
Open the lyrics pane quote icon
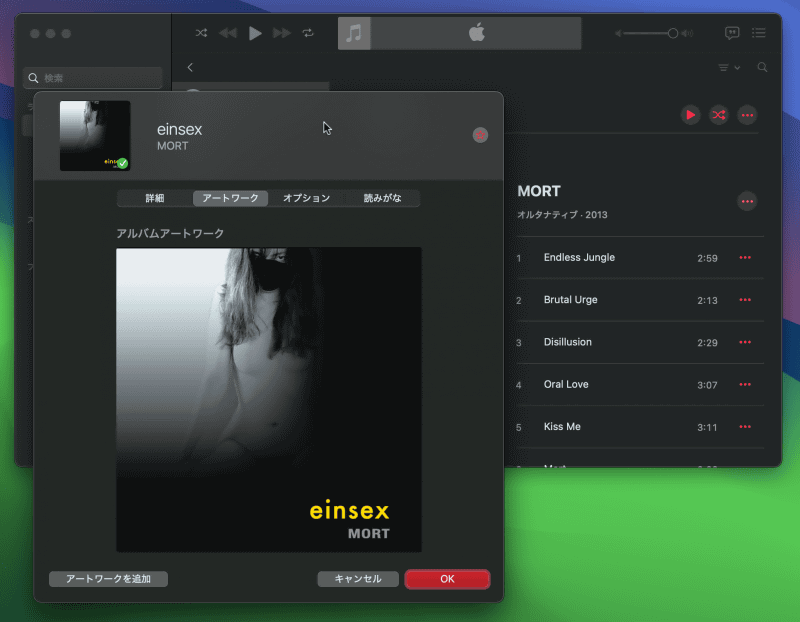click(x=734, y=33)
